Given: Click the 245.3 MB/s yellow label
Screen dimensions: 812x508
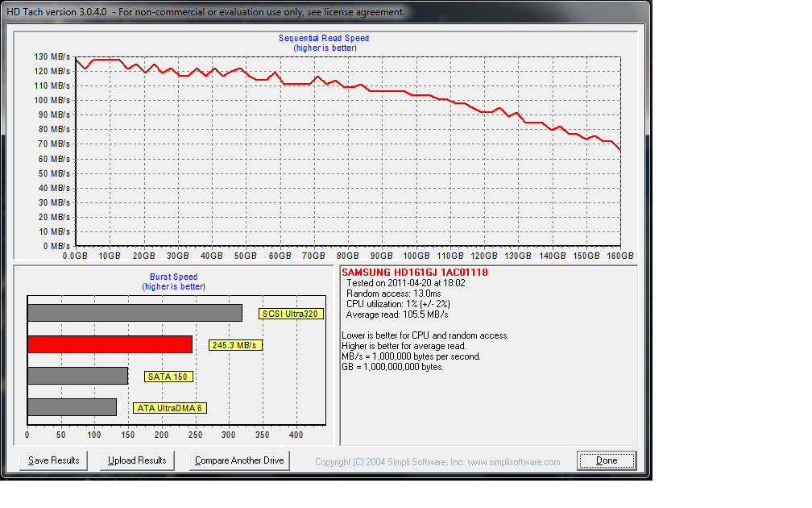Looking at the screenshot, I should coord(235,345).
